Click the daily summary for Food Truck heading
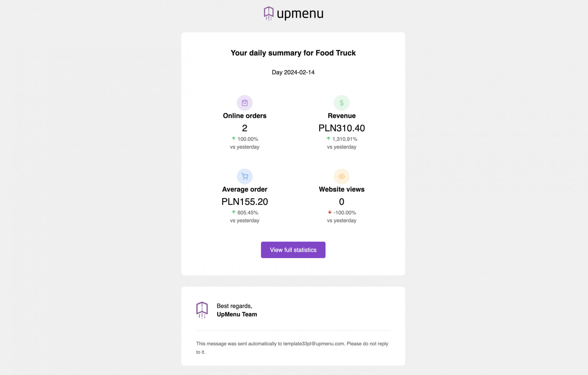 coord(293,53)
